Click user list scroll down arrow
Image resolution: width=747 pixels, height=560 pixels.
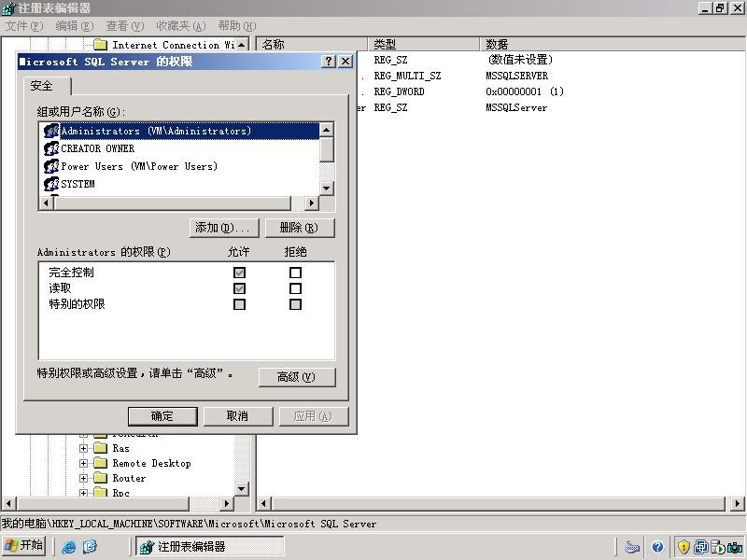(x=326, y=189)
